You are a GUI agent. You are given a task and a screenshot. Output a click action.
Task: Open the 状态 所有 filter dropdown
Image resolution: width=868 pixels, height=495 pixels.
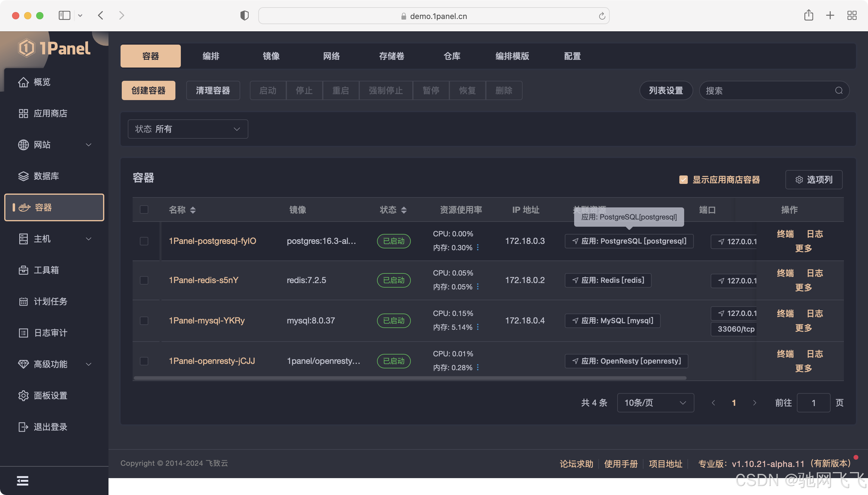(x=187, y=129)
